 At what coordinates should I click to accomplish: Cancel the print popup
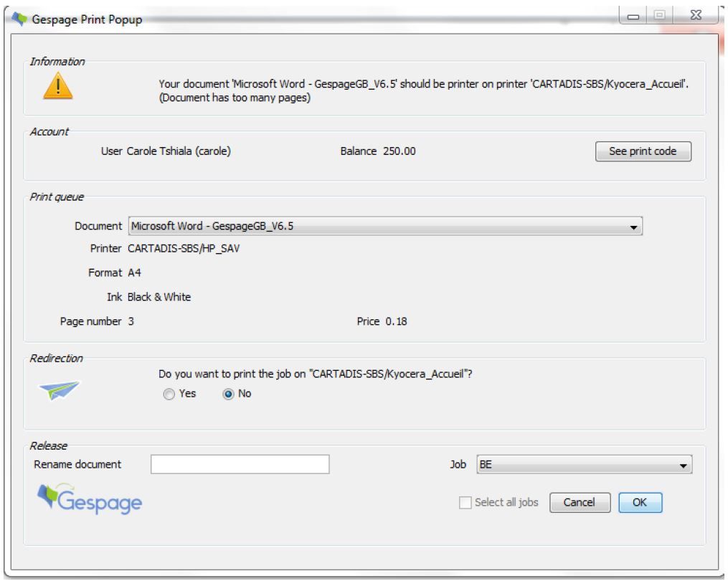pos(580,503)
